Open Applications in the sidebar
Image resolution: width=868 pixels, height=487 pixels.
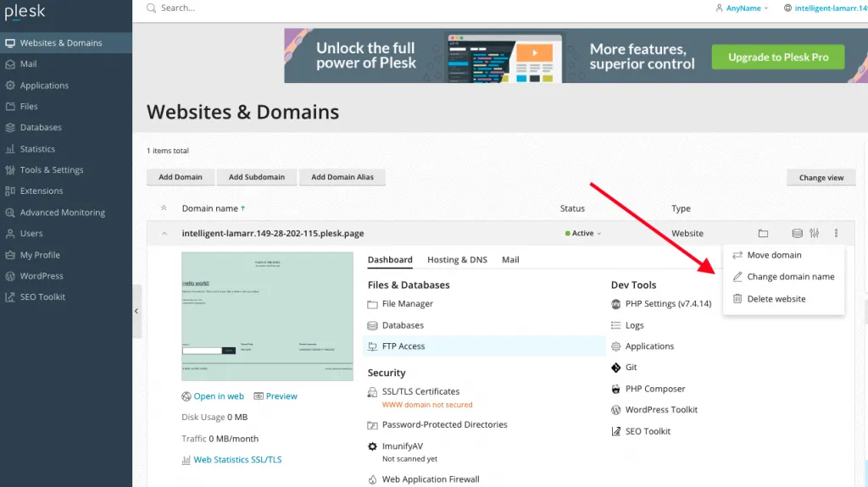pyautogui.click(x=44, y=86)
